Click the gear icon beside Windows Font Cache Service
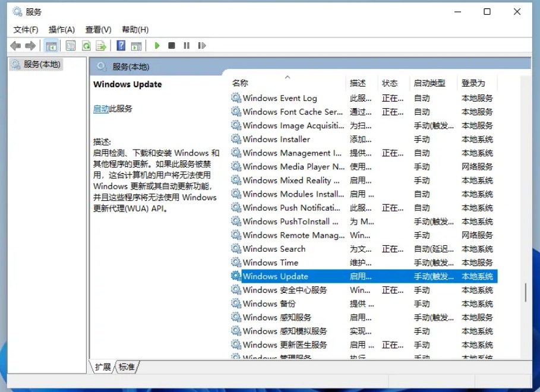 [x=236, y=112]
